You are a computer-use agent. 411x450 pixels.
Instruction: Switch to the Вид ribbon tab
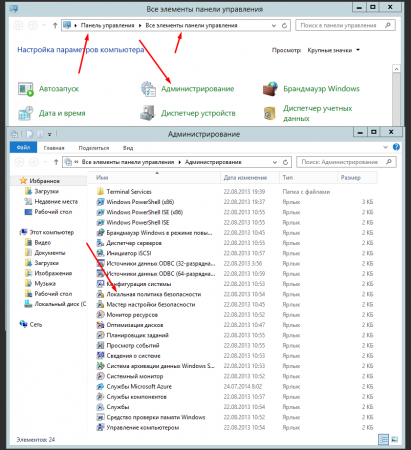click(x=128, y=148)
